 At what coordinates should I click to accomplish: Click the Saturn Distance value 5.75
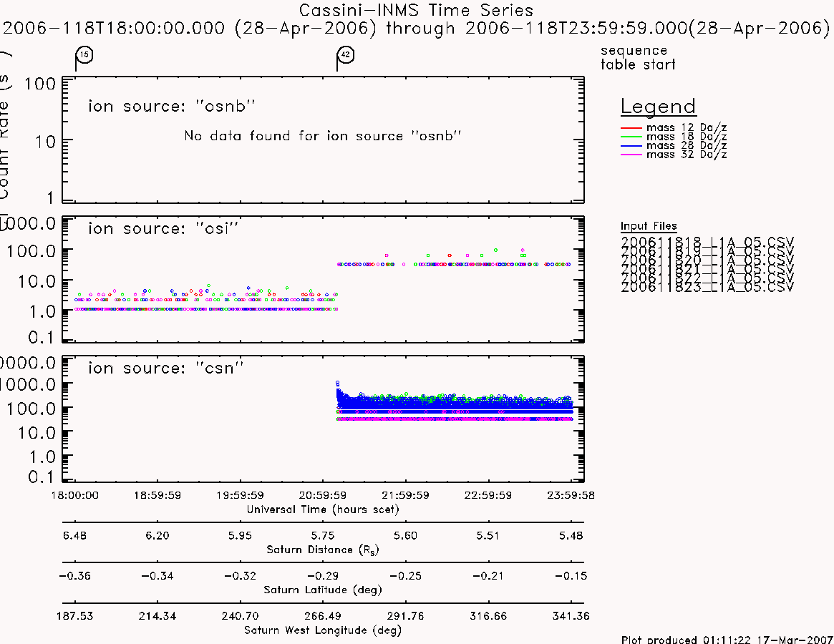[x=323, y=535]
